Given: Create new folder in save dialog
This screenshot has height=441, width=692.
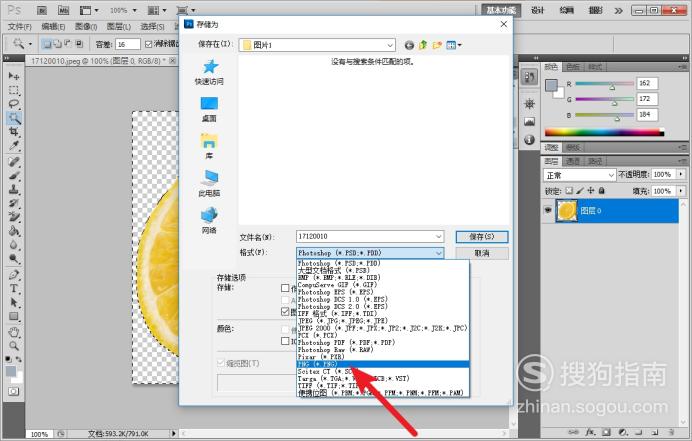Looking at the screenshot, I should pyautogui.click(x=437, y=45).
